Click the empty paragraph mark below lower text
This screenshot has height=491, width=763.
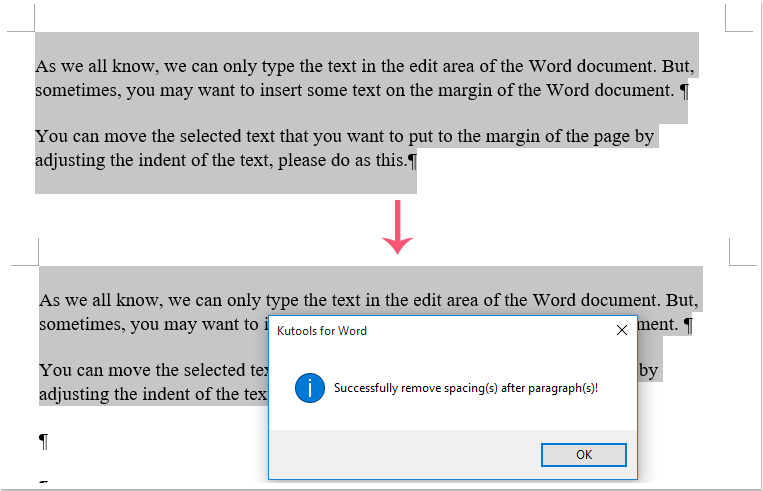tap(43, 441)
